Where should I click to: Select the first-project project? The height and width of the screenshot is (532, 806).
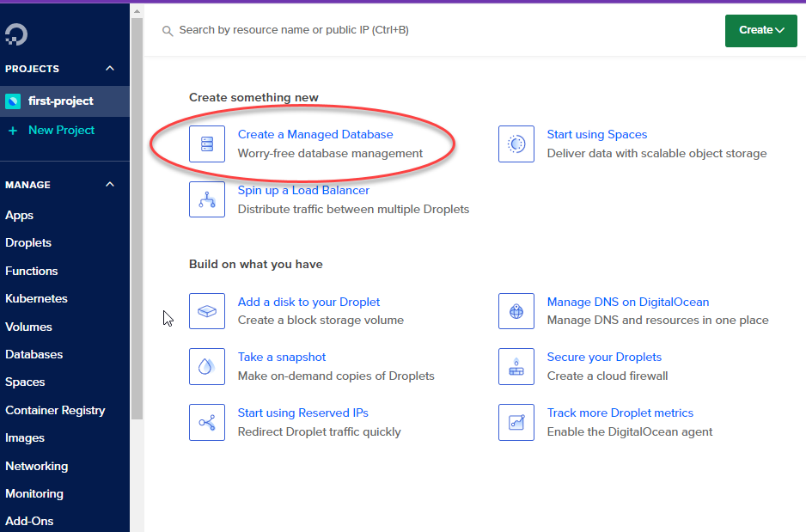[x=60, y=101]
